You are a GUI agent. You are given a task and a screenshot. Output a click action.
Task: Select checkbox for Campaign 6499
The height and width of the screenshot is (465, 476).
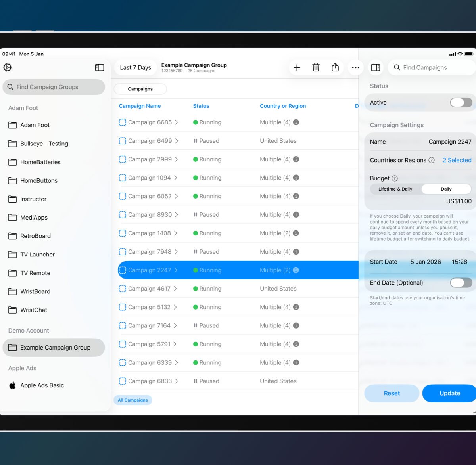(x=123, y=141)
